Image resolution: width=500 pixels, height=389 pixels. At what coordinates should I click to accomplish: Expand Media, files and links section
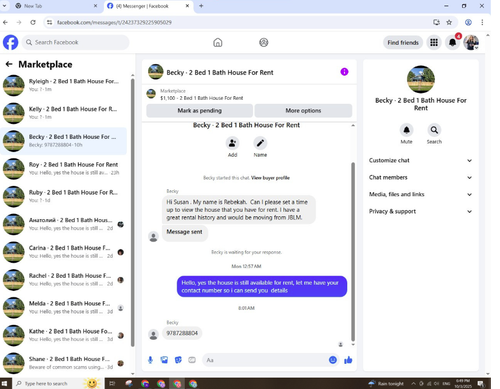(421, 194)
